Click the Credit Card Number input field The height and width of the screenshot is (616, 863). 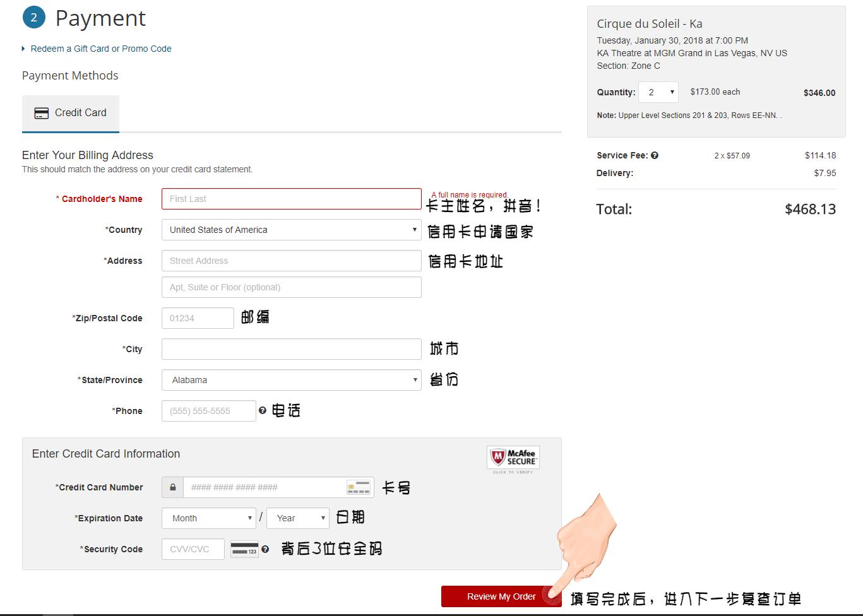pyautogui.click(x=265, y=487)
